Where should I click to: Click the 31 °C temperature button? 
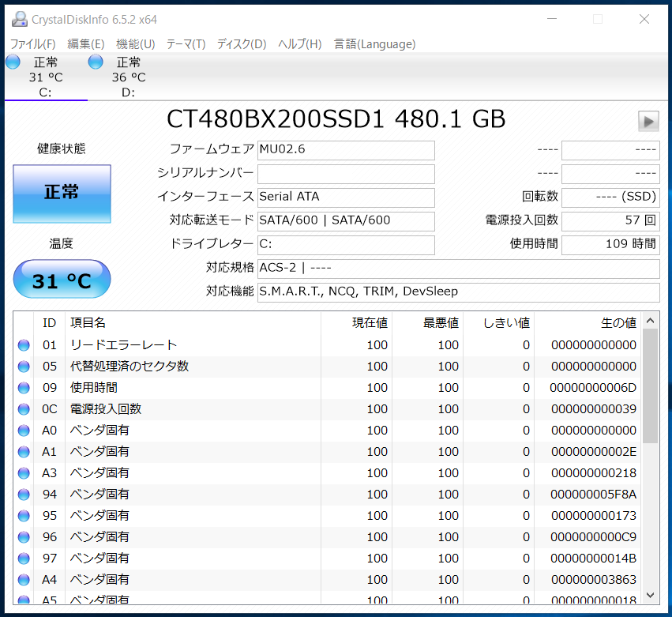tap(62, 279)
